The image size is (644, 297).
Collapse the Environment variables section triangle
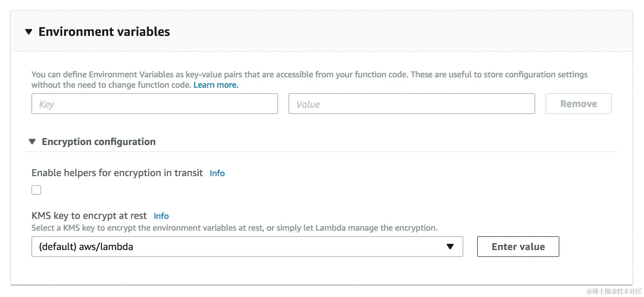[29, 32]
